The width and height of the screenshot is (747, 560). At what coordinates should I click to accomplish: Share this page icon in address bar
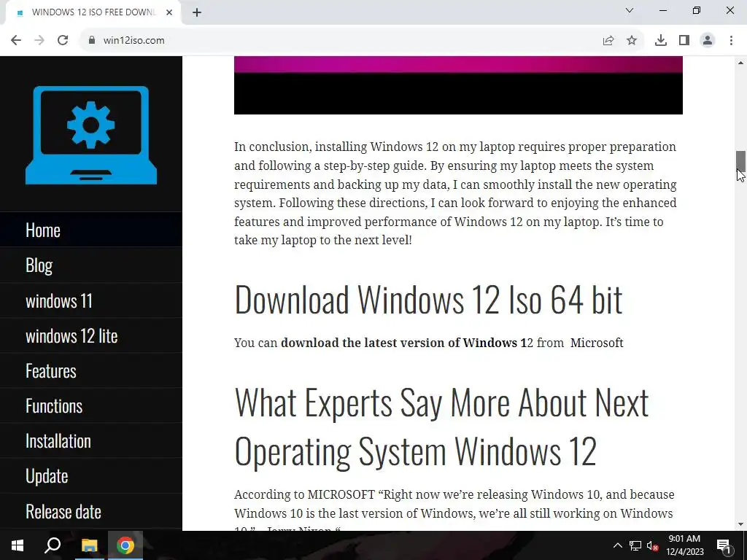coord(608,41)
